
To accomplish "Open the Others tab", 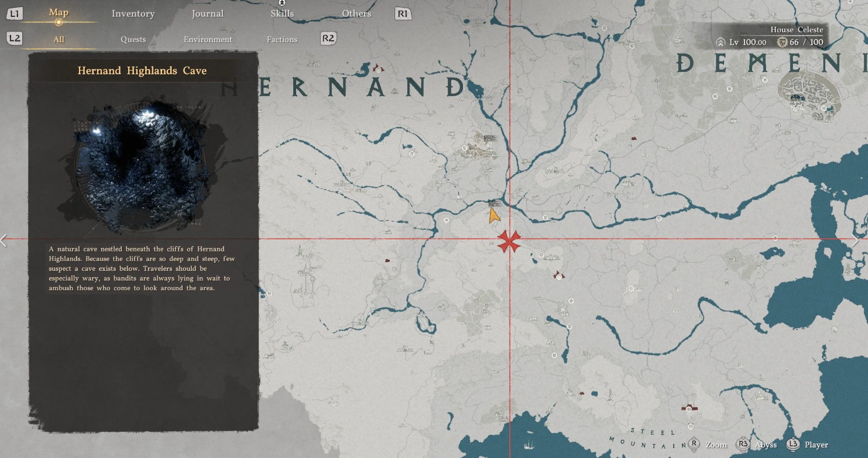I will pyautogui.click(x=356, y=13).
